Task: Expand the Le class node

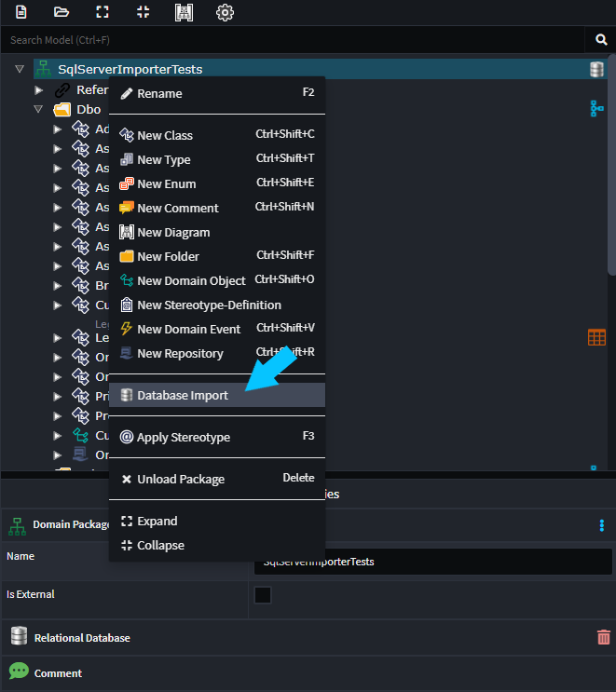Action: 58,338
